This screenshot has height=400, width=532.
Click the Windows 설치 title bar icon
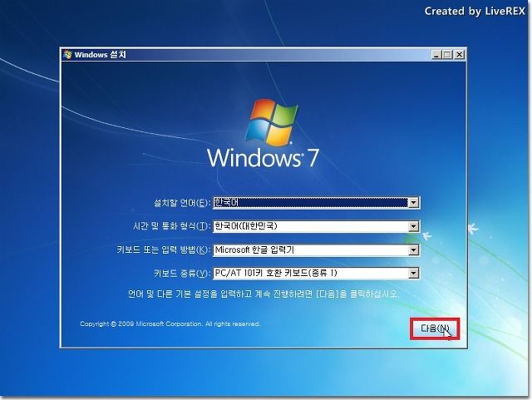[x=67, y=55]
